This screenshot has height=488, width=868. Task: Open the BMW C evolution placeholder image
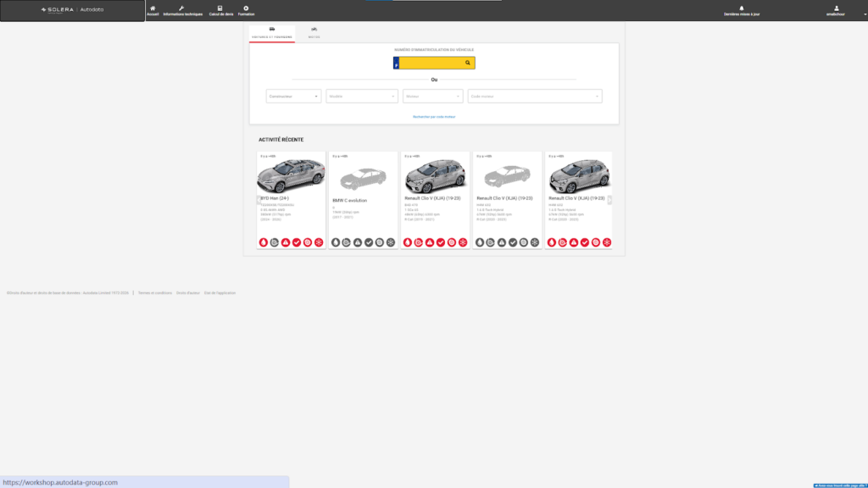pyautogui.click(x=363, y=178)
